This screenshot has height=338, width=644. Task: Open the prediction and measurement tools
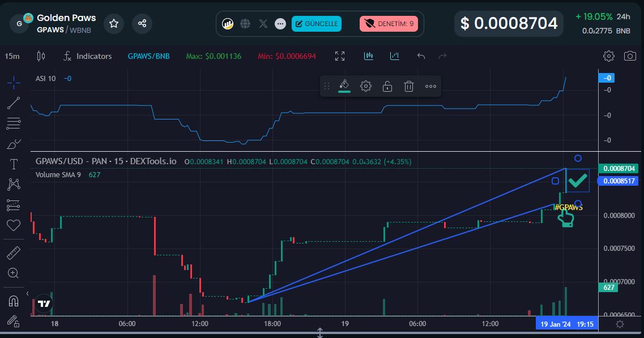pyautogui.click(x=14, y=205)
